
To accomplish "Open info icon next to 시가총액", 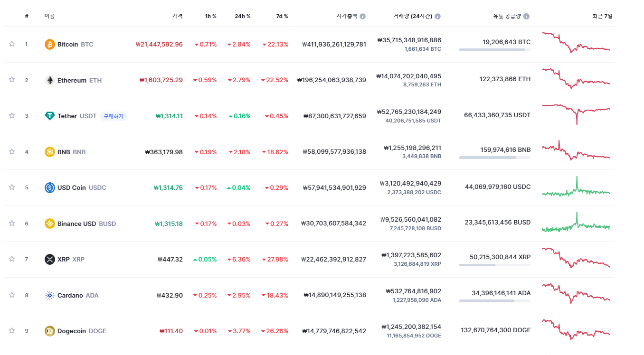I will pyautogui.click(x=363, y=16).
